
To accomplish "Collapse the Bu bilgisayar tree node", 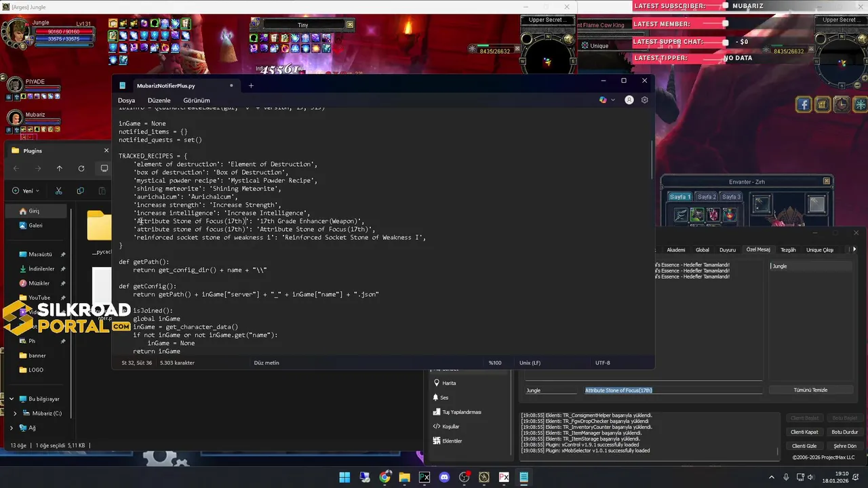I will pos(12,399).
